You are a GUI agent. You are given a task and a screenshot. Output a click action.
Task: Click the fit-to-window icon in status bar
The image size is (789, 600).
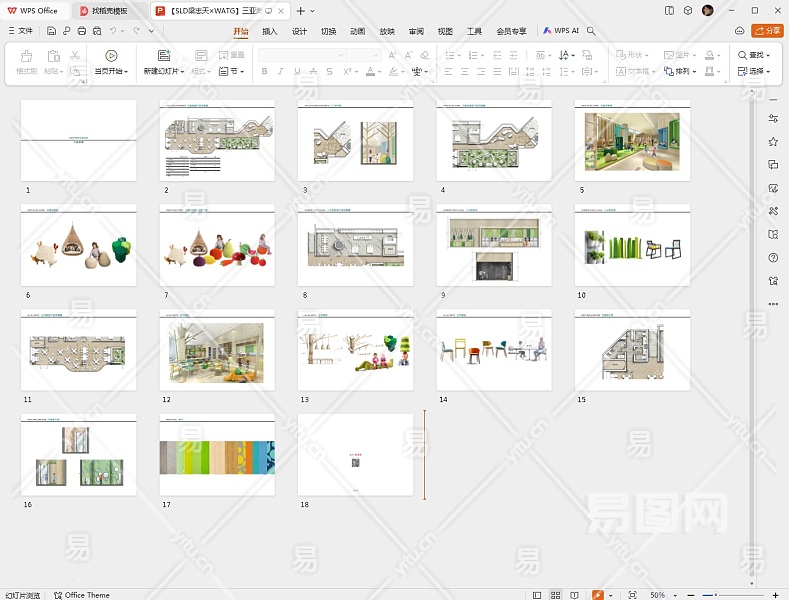point(632,595)
